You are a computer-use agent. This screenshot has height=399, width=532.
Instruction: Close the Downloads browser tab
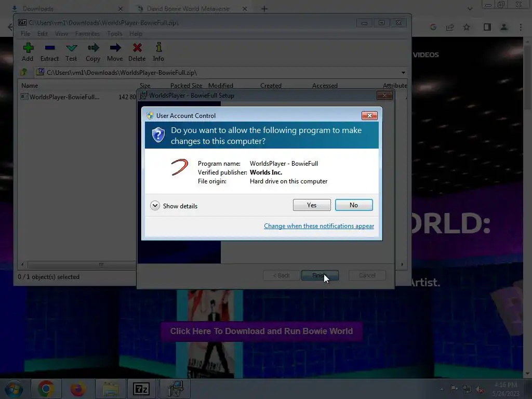pyautogui.click(x=121, y=9)
